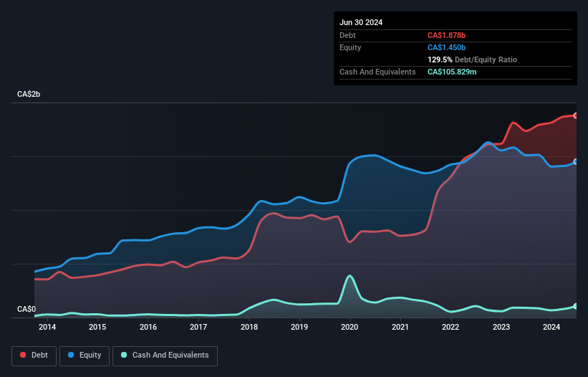This screenshot has height=377, width=588.
Task: Toggle Cash And Equivalents legend button
Action: point(165,355)
